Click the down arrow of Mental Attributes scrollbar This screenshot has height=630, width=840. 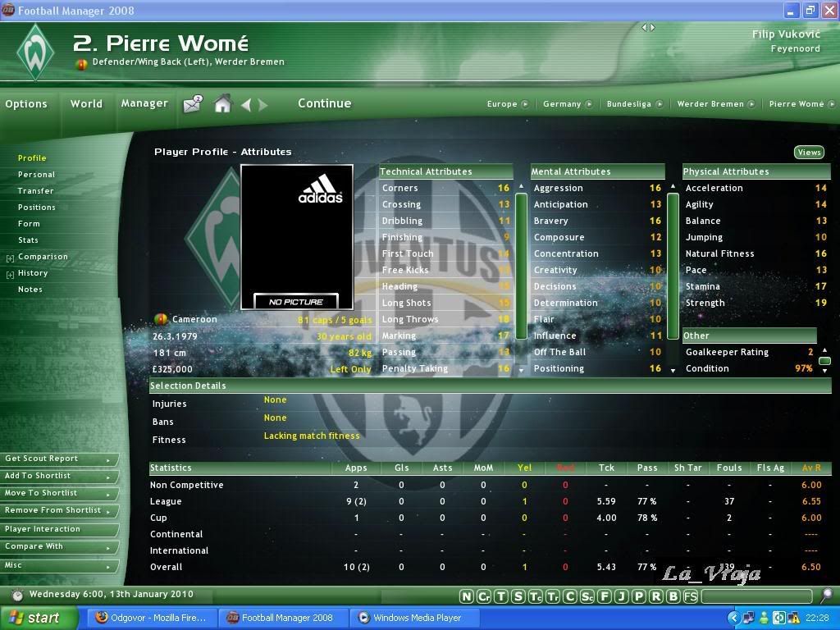tap(673, 370)
